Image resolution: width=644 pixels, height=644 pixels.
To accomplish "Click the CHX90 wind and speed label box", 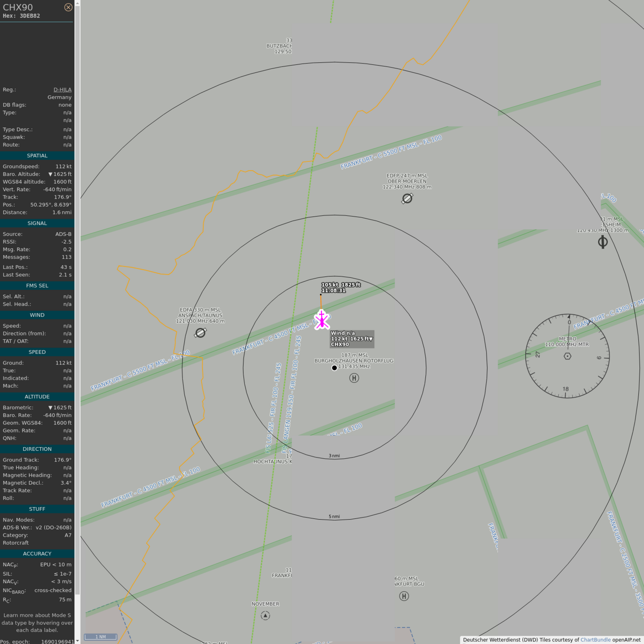I will pos(352,339).
